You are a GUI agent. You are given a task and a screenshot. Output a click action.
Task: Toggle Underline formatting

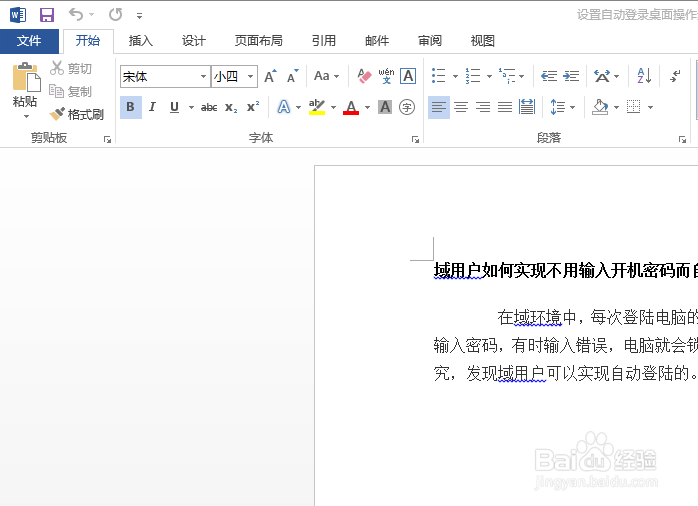point(174,107)
